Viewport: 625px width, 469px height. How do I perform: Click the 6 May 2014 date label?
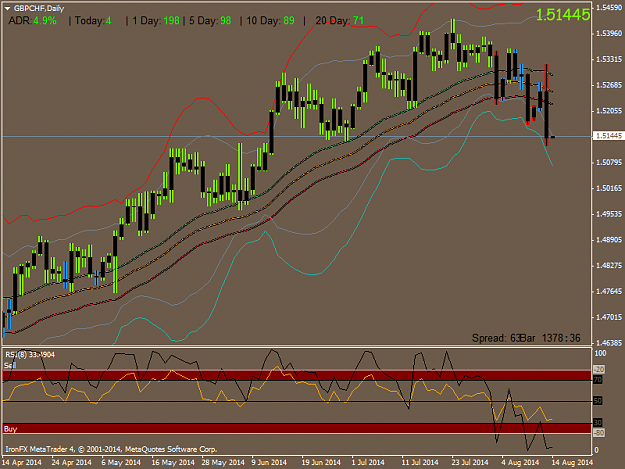tap(121, 463)
